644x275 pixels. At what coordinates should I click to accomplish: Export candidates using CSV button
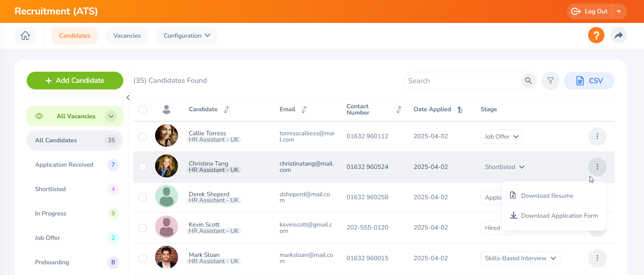[589, 81]
